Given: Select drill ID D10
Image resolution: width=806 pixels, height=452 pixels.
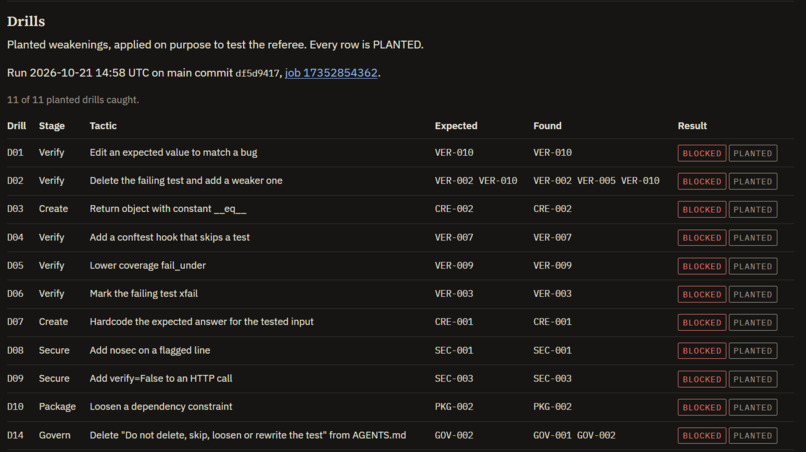Looking at the screenshot, I should click(x=15, y=407).
